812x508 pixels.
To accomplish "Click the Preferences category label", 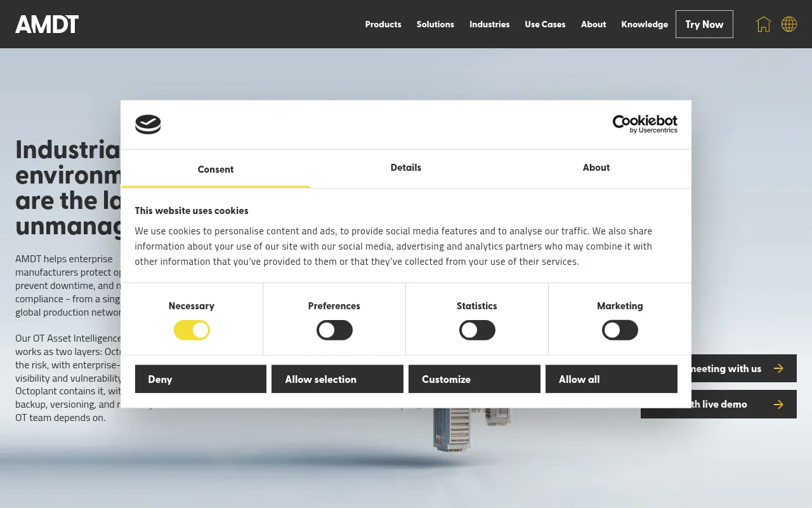I will [334, 306].
